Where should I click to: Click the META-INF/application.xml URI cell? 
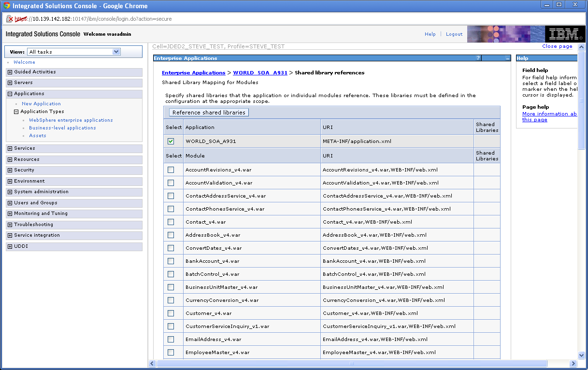point(397,142)
